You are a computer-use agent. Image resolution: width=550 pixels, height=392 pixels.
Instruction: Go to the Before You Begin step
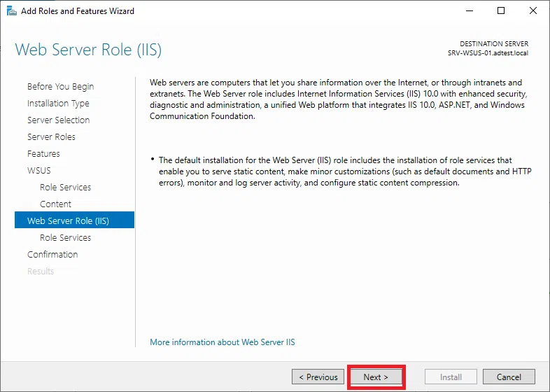point(60,87)
